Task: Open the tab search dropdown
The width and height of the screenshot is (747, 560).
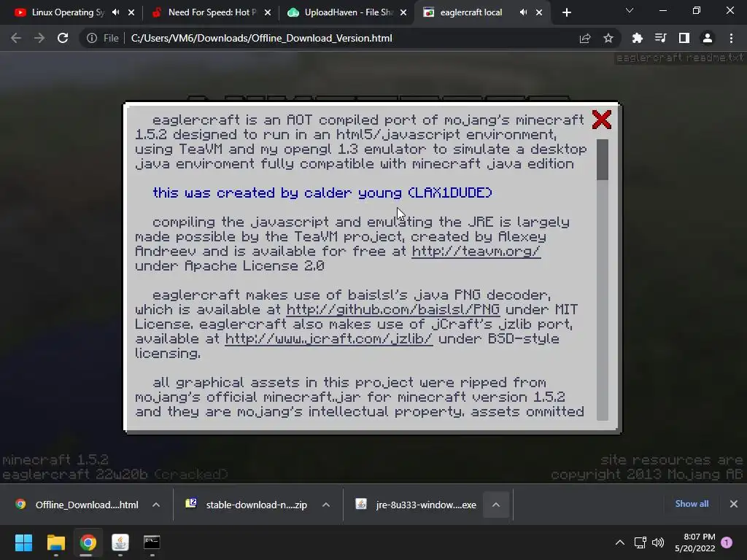Action: (x=630, y=10)
